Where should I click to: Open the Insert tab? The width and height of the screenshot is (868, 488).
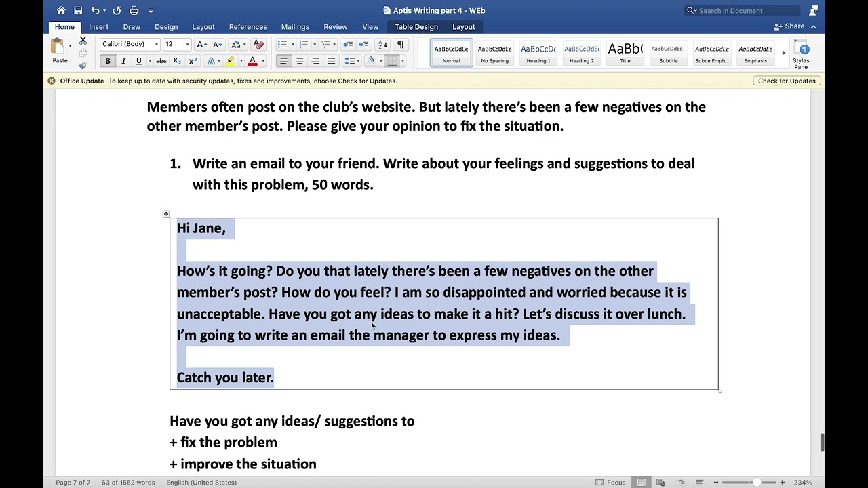point(98,27)
